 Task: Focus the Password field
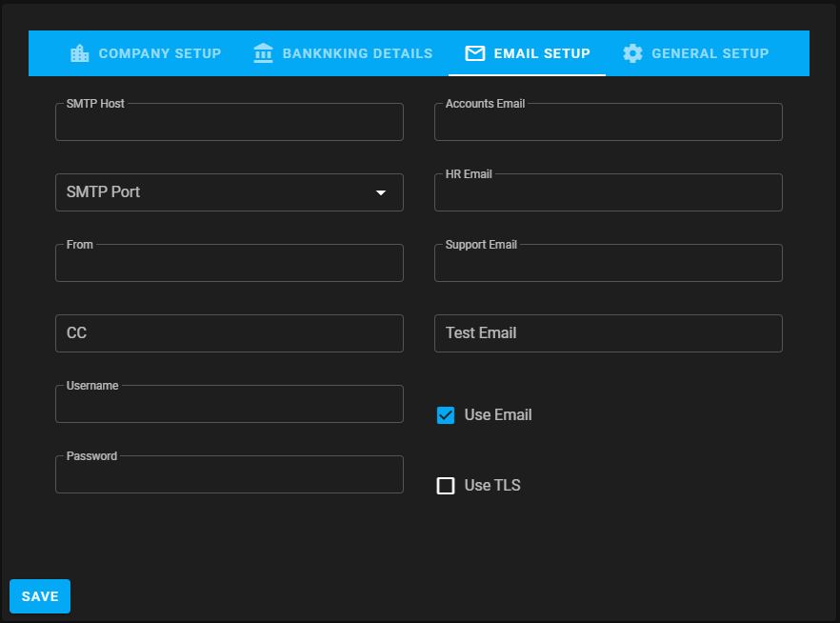[x=229, y=475]
